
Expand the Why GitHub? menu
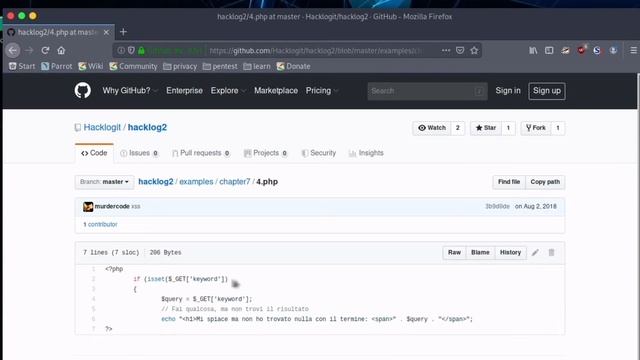click(130, 91)
